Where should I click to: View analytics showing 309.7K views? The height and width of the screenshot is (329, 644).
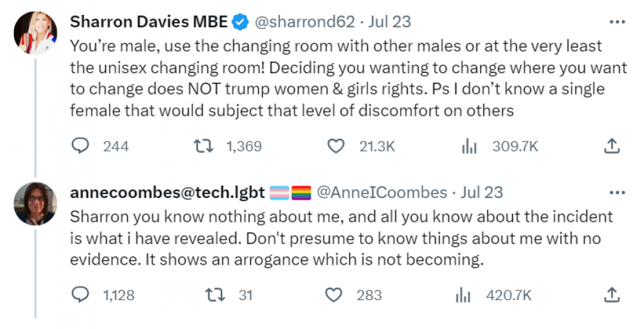(469, 146)
